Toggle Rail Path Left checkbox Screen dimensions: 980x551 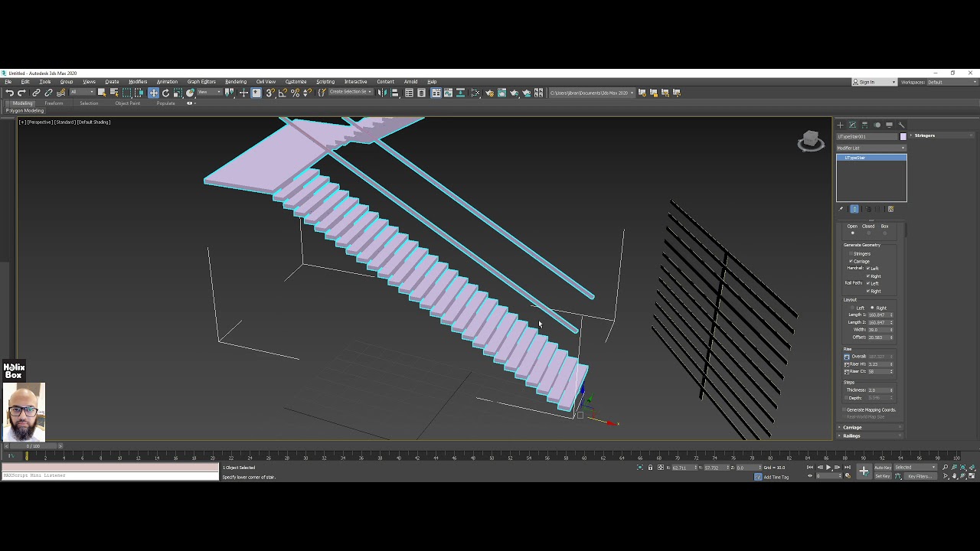pos(868,283)
